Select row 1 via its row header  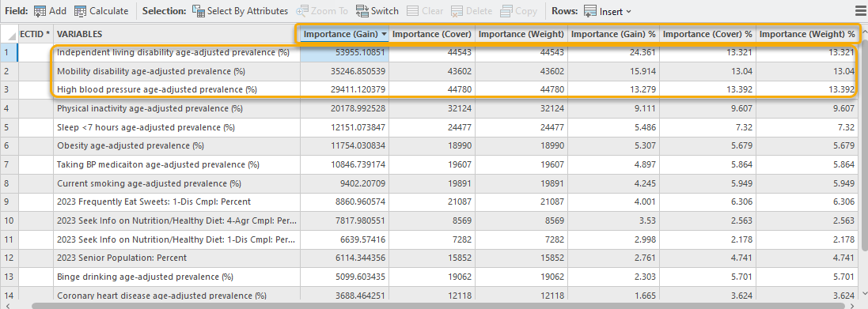(x=9, y=53)
